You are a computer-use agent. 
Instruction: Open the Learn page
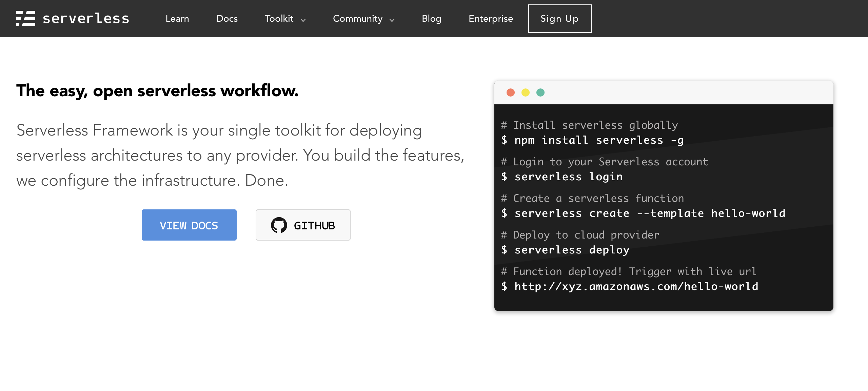pos(177,19)
